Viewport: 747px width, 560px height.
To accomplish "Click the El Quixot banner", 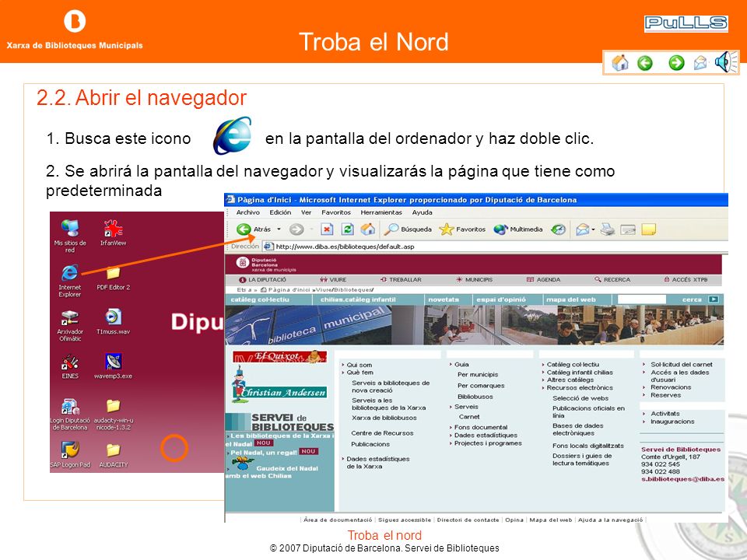I will tap(279, 357).
